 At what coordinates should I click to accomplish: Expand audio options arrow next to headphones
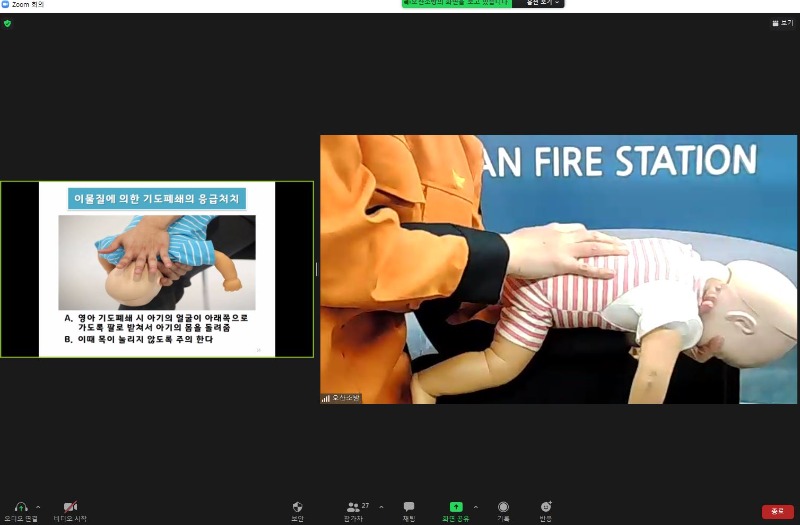click(38, 507)
